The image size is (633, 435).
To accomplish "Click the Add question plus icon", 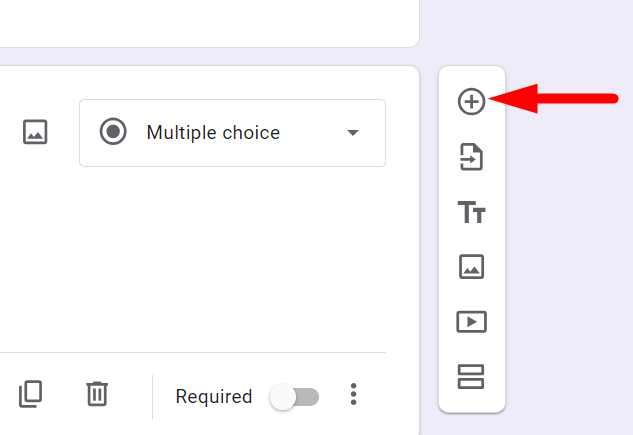I will point(471,101).
